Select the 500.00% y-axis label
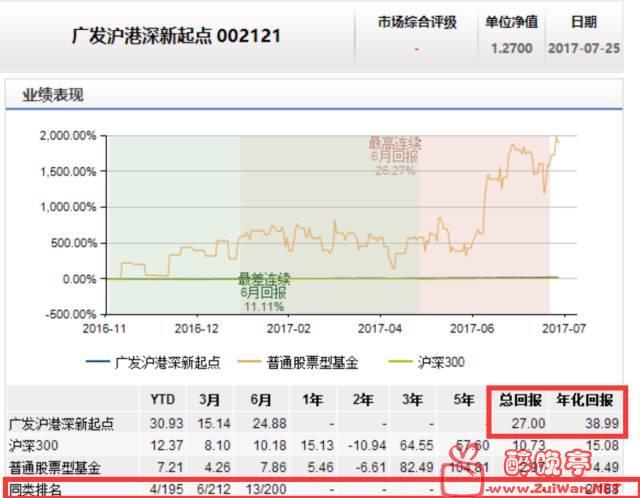 (74, 243)
